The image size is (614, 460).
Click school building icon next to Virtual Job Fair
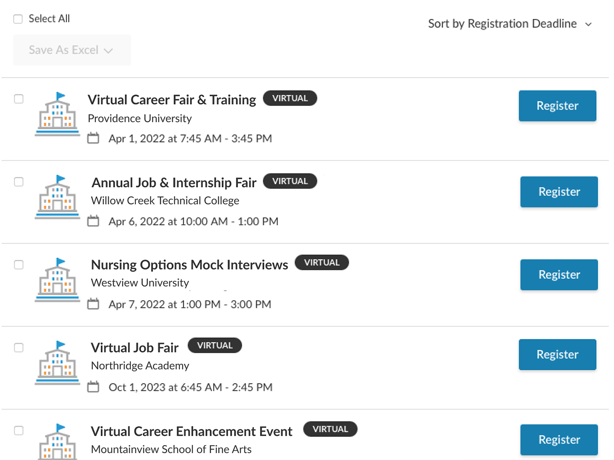[x=57, y=364]
